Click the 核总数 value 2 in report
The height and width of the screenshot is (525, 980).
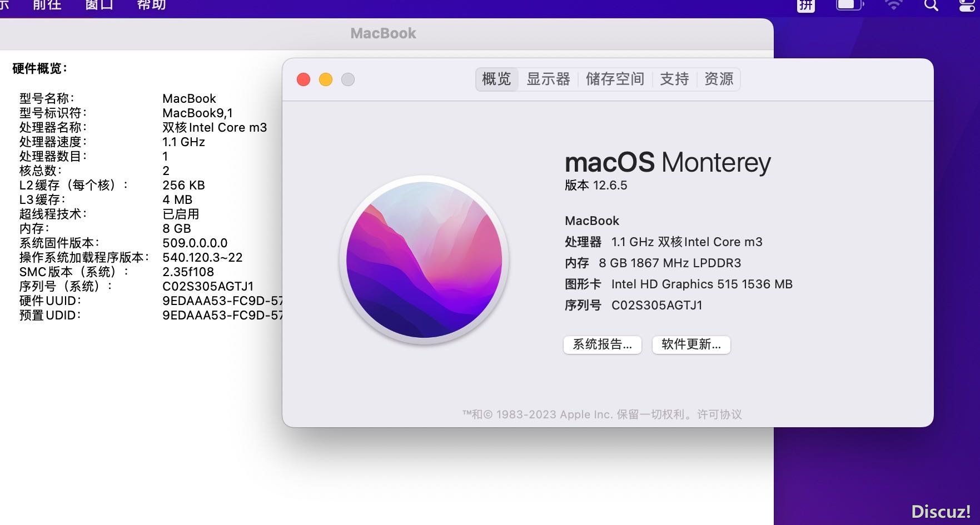(166, 171)
